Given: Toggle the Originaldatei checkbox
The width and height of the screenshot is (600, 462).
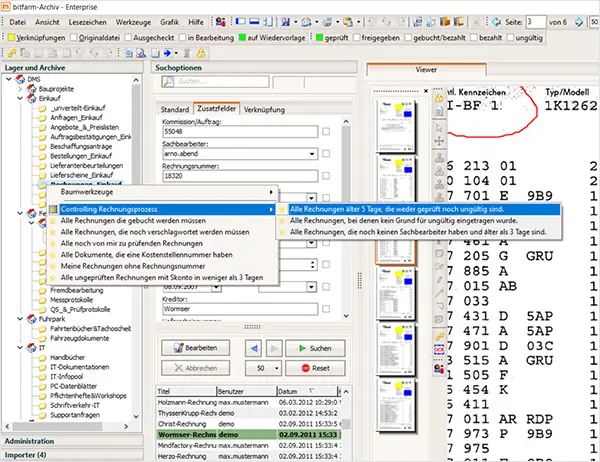Looking at the screenshot, I should 73,38.
